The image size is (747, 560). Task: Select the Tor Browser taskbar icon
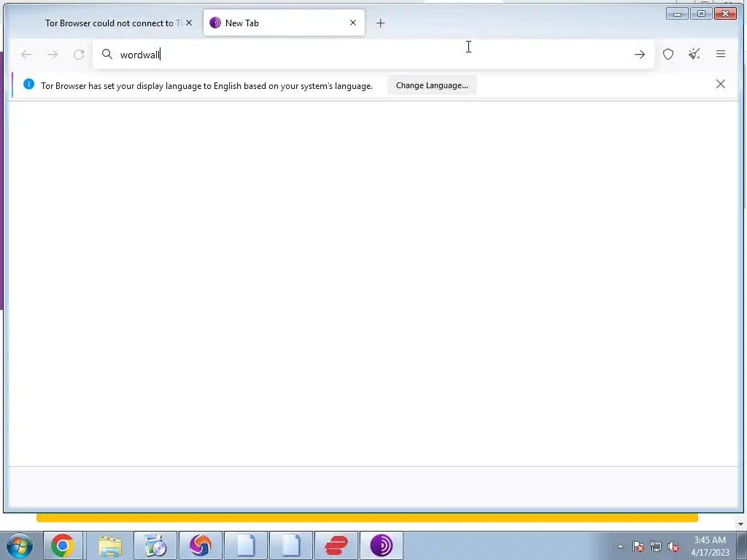(381, 545)
